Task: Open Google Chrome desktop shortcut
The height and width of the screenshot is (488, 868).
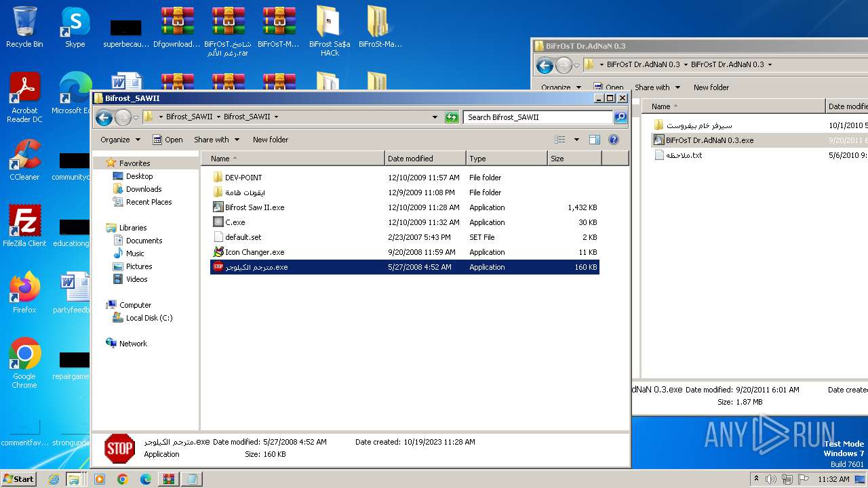Action: (24, 363)
